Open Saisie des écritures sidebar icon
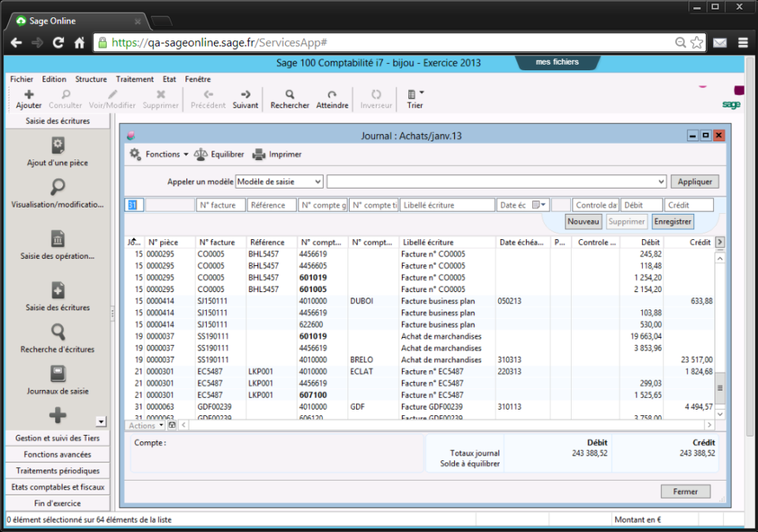This screenshot has width=758, height=532. tap(58, 290)
